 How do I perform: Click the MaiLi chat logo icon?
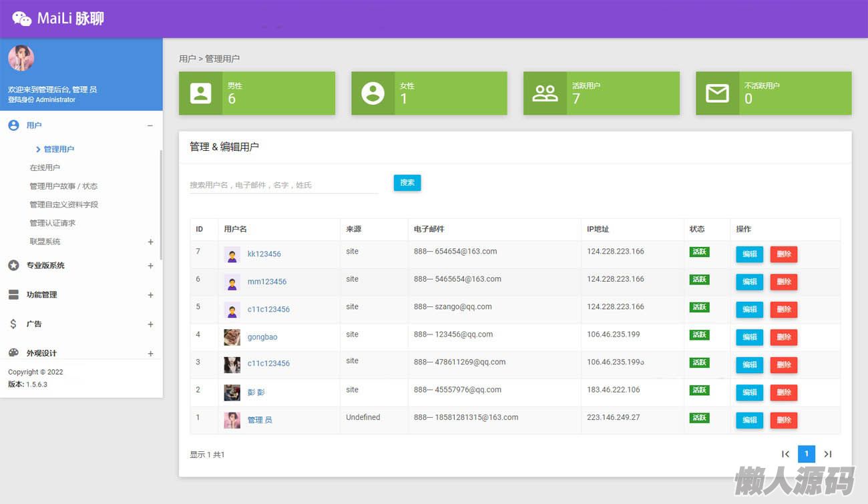point(22,19)
